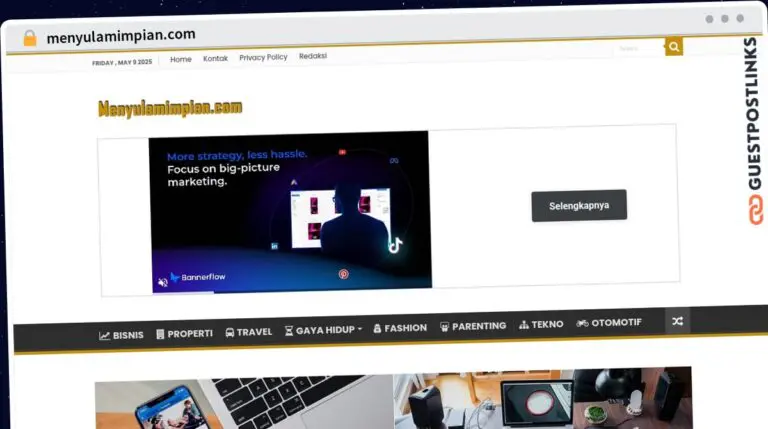Screen dimensions: 768x429
Task: Open the Privacy Policy page
Action: point(264,57)
